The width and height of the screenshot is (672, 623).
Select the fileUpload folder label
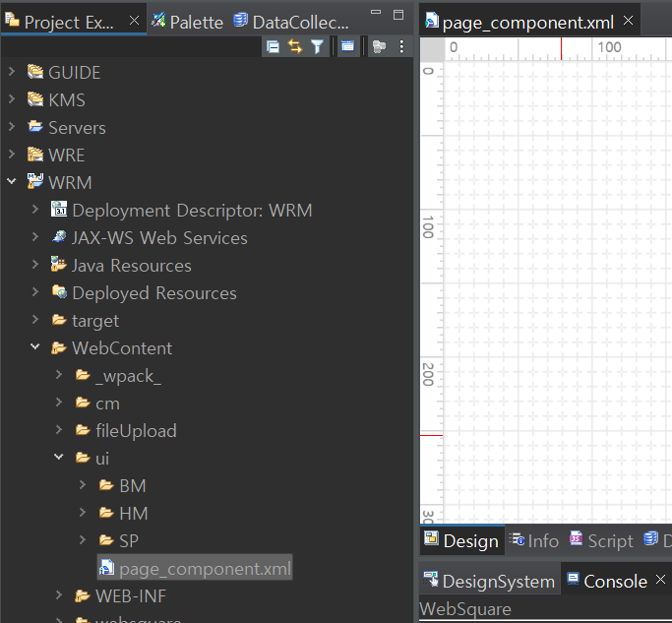[x=136, y=431]
